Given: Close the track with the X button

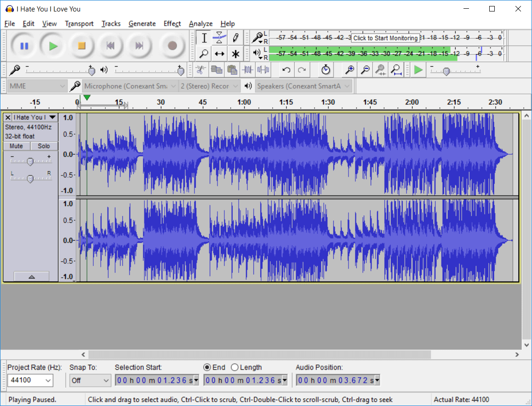Looking at the screenshot, I should [7, 117].
